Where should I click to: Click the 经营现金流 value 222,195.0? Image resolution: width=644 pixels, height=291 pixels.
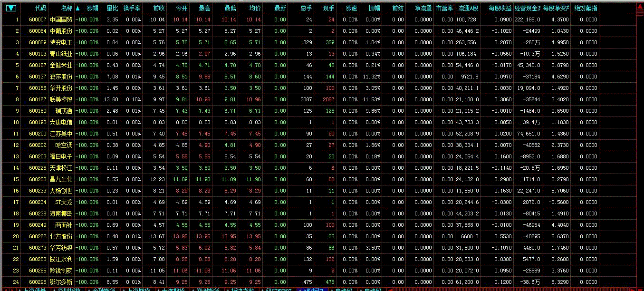coord(528,19)
